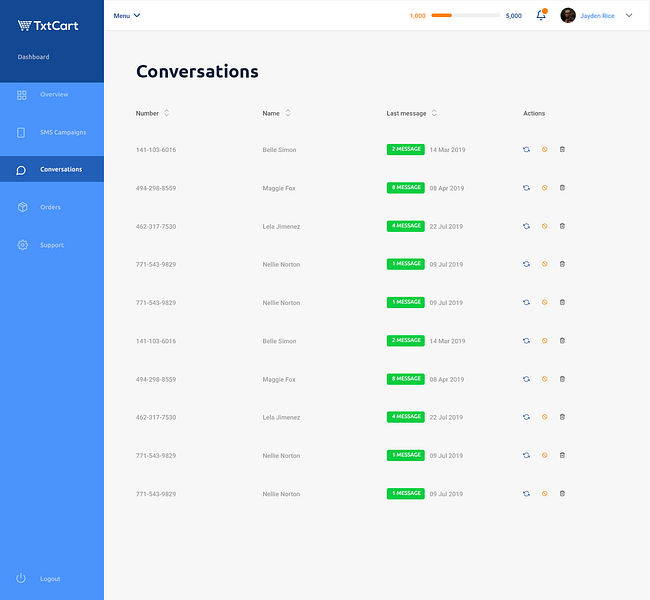Select the SMS Campaigns phone icon
Viewport: 650px width, 600px height.
pos(21,133)
